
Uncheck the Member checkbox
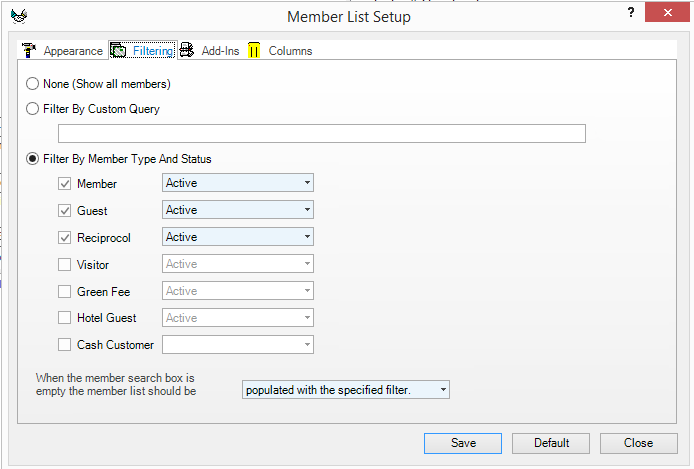pyautogui.click(x=65, y=184)
